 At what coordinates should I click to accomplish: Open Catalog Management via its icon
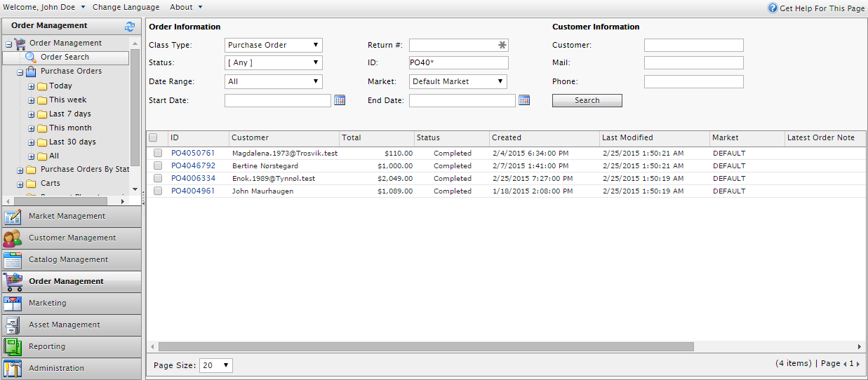pos(13,260)
